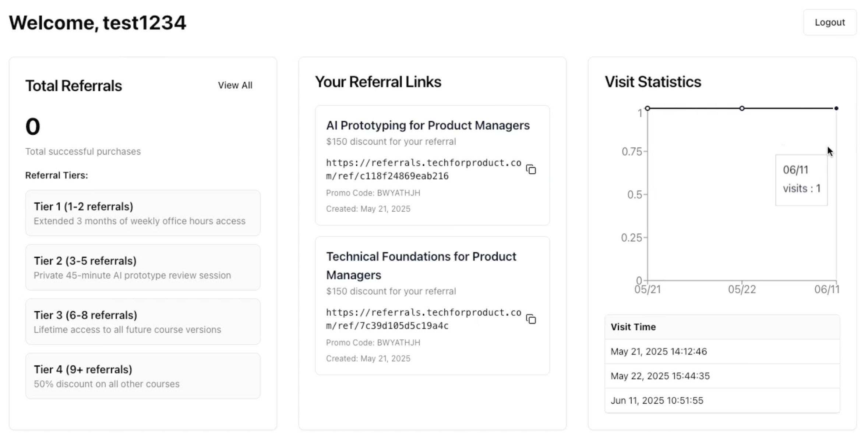868x446 pixels.
Task: Click the Logout button
Action: pos(830,22)
